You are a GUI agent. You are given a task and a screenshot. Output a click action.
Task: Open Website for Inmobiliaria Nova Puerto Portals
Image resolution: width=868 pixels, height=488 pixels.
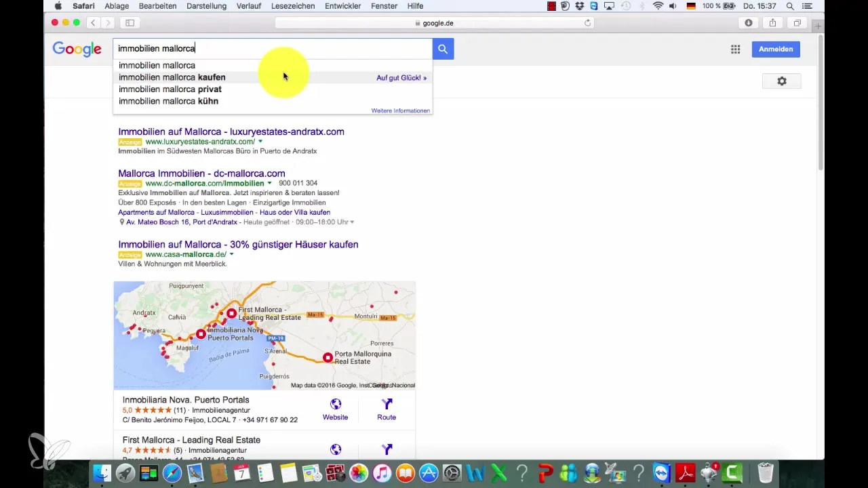click(335, 409)
